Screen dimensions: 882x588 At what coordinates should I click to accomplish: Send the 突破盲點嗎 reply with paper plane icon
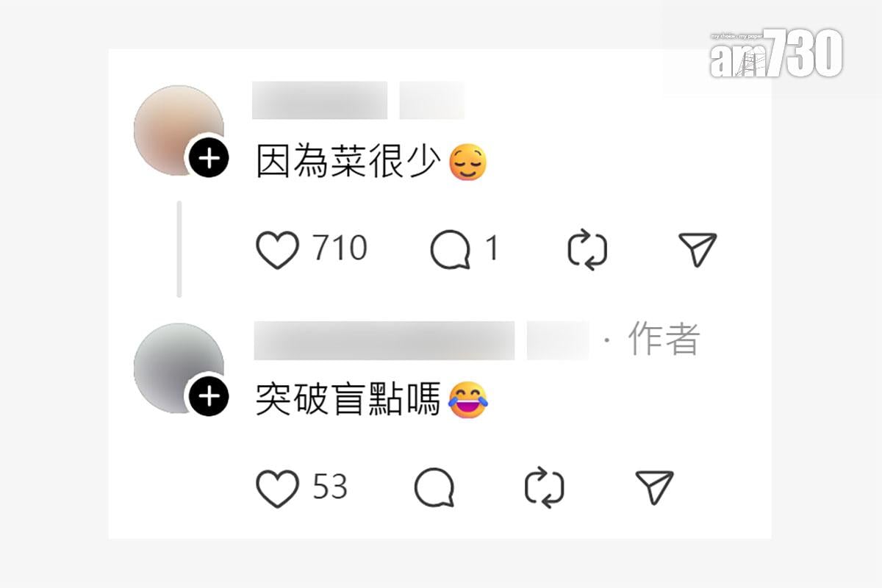[653, 488]
